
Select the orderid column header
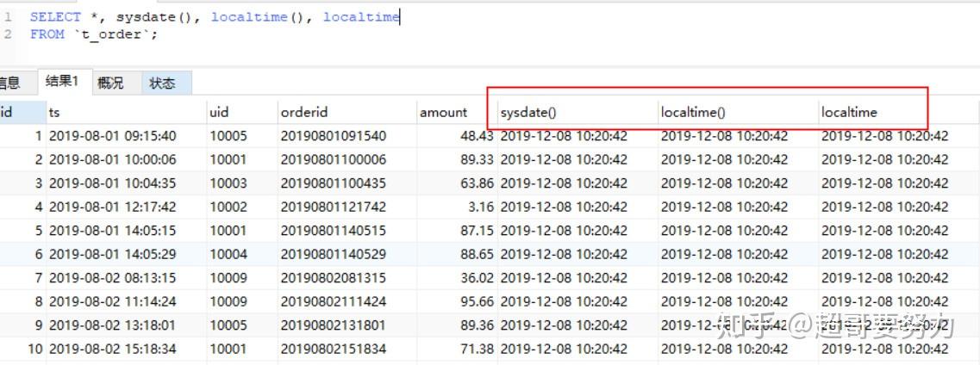click(x=303, y=112)
